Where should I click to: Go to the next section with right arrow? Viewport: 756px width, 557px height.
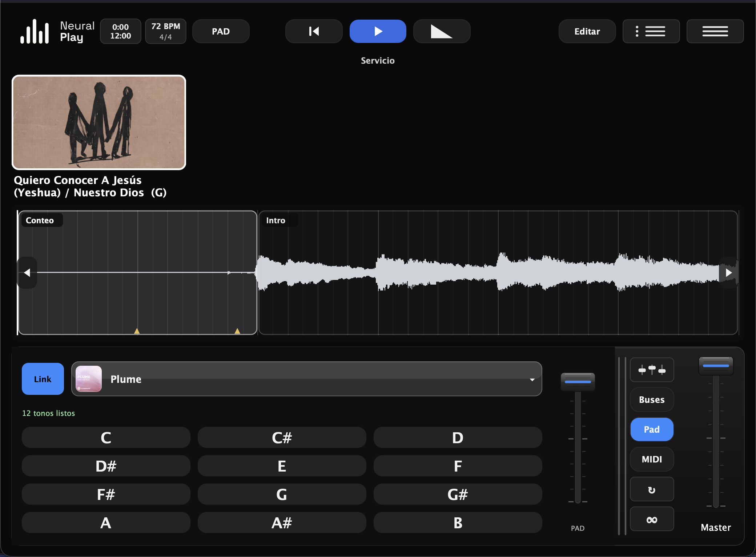[x=728, y=273]
